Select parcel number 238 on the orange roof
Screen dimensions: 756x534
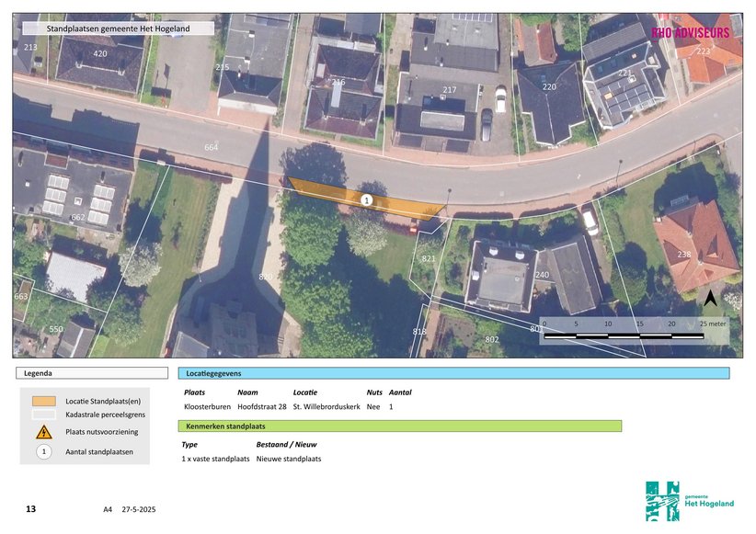coord(684,255)
